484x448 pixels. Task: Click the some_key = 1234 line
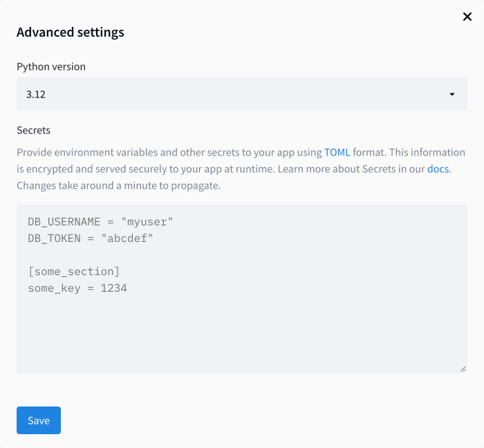(x=77, y=288)
